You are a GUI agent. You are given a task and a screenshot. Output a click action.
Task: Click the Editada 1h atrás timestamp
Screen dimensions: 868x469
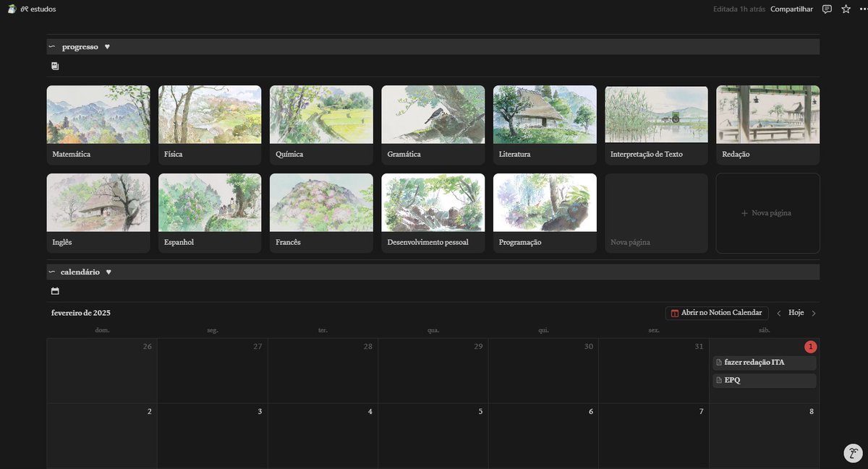739,9
